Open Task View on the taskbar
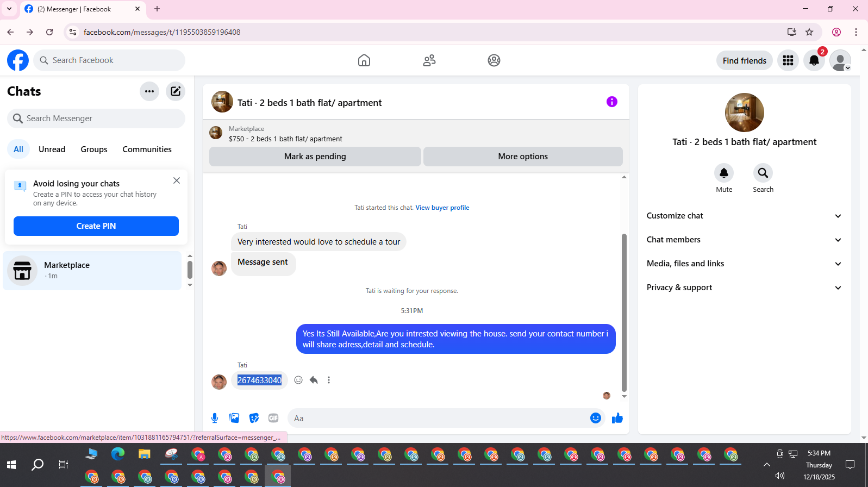Screen dimensions: 868x487 point(64,465)
